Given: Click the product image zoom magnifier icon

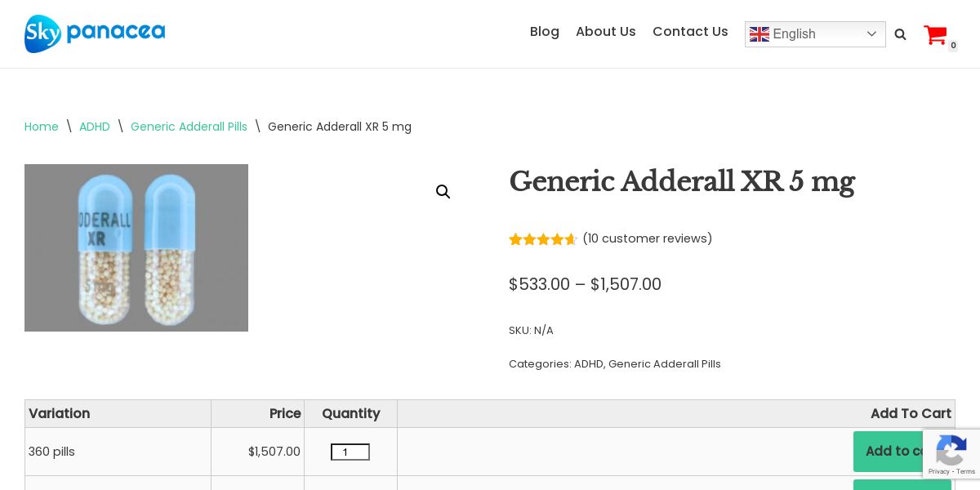Looking at the screenshot, I should (x=443, y=192).
